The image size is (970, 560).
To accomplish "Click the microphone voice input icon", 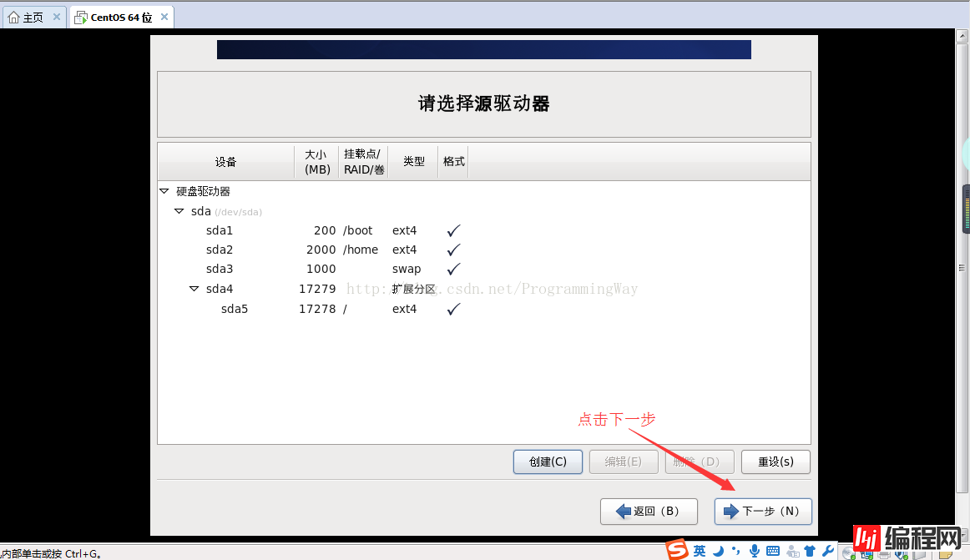I will coord(755,551).
